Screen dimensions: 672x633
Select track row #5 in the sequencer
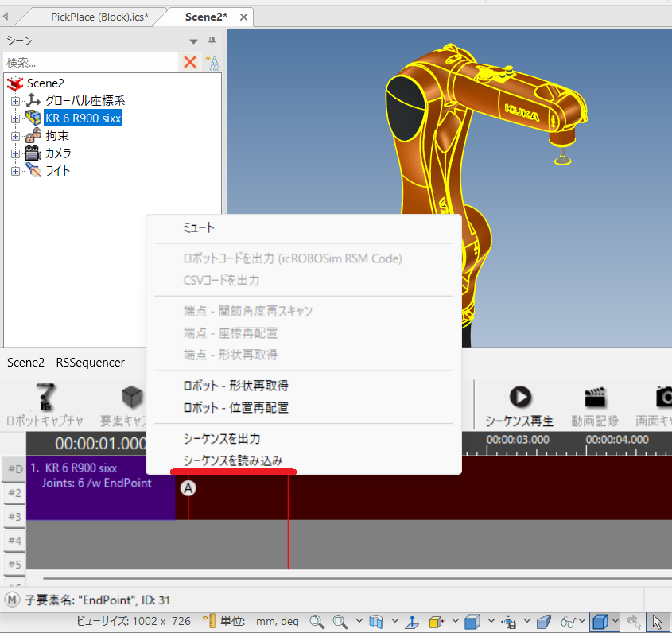pyautogui.click(x=14, y=564)
